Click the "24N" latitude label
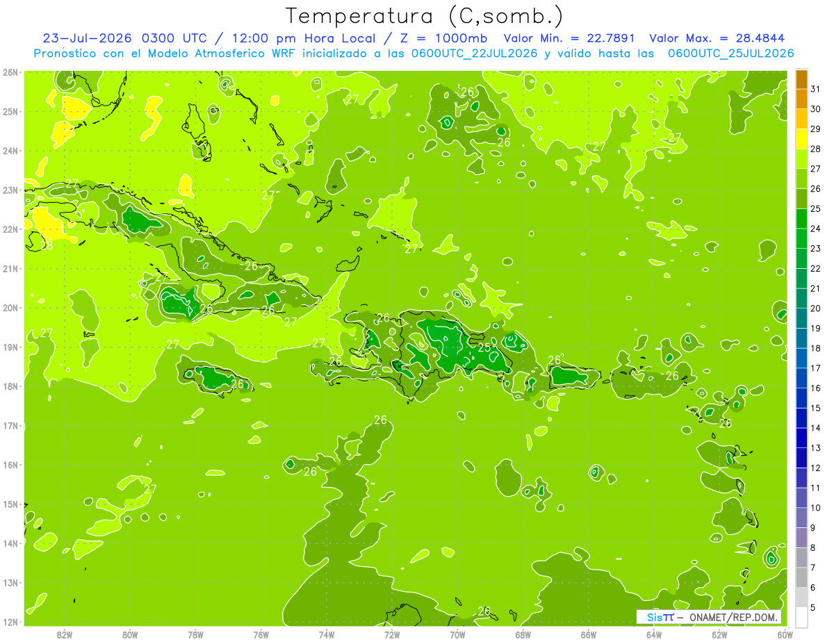This screenshot has width=834, height=644. 10,151
